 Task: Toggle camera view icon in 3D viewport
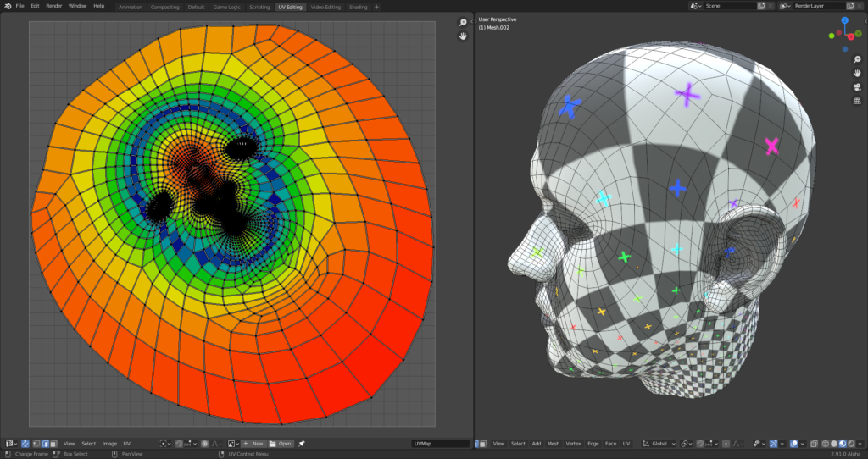pos(857,87)
